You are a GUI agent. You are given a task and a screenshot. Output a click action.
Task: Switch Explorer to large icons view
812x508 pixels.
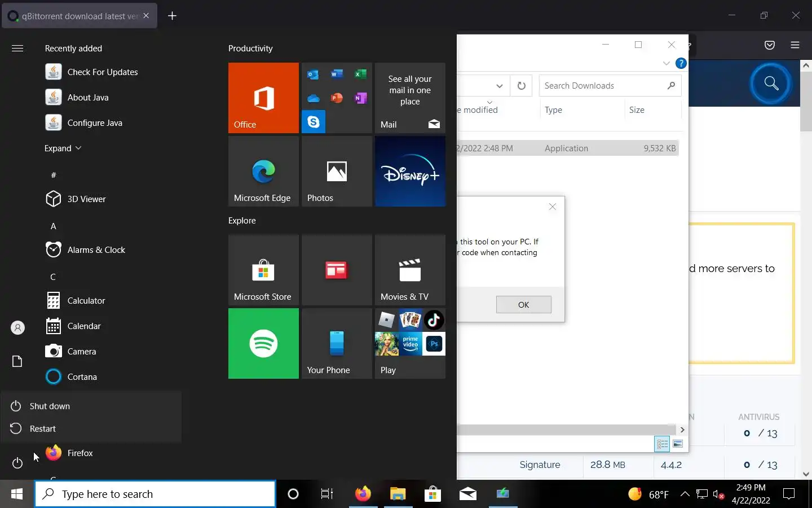(x=678, y=444)
